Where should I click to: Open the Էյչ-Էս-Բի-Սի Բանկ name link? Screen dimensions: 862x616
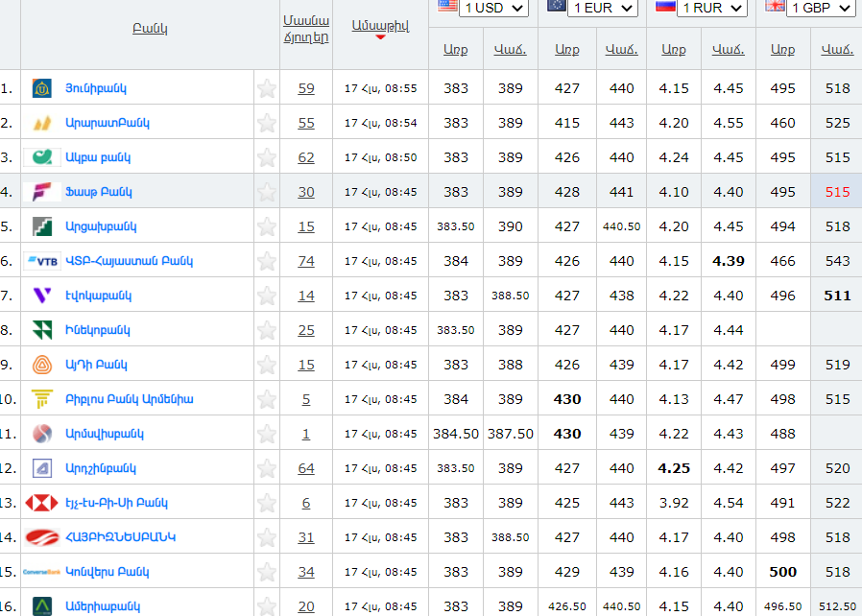point(116,503)
